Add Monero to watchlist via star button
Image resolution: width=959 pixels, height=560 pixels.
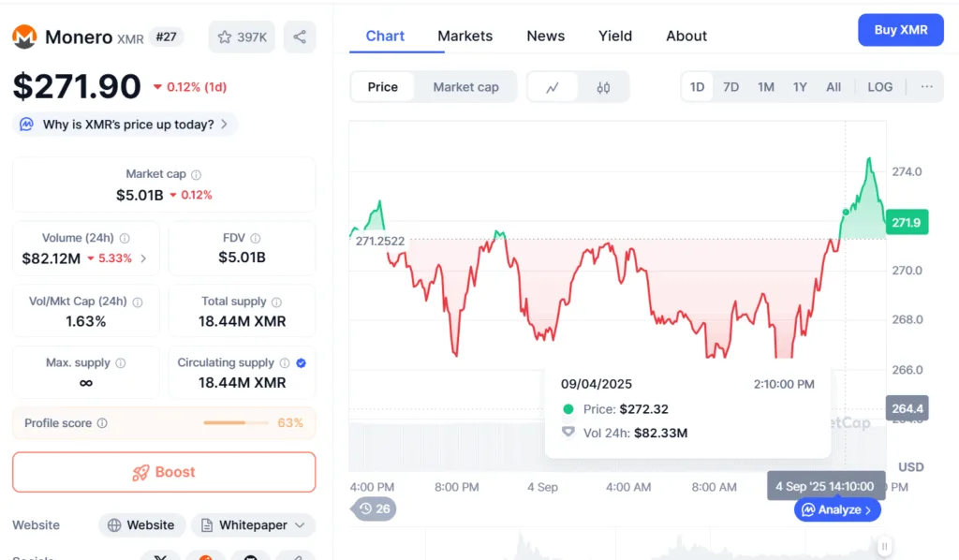242,37
